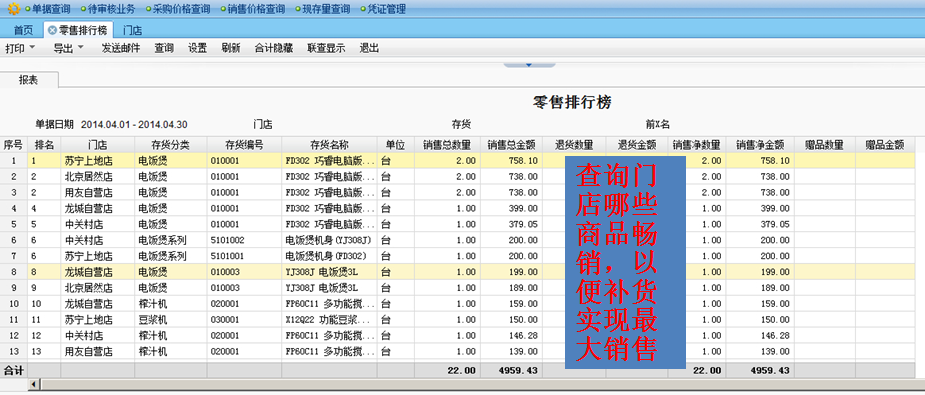Click the horizontal scrollbar left arrow
Screen dimensions: 925x395
[x=34, y=384]
